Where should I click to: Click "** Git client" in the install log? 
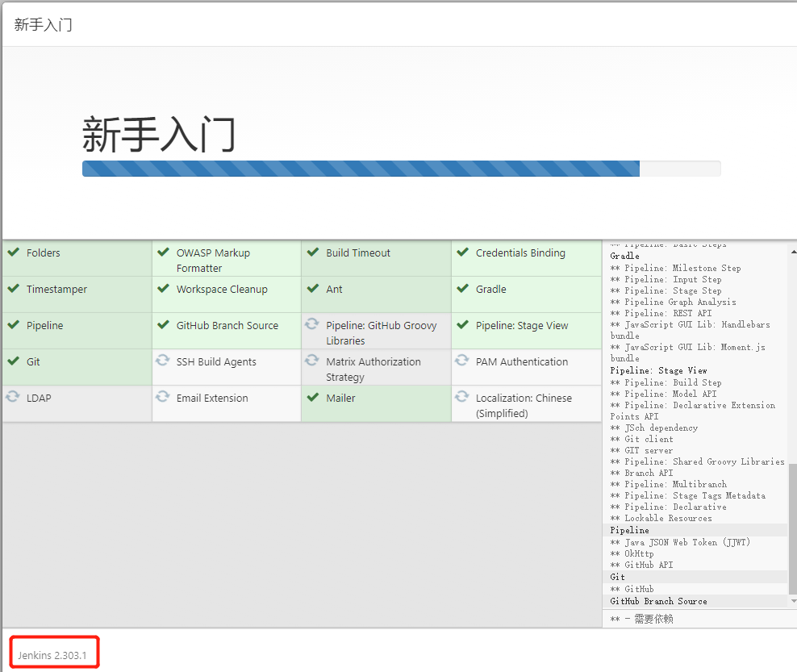click(642, 439)
